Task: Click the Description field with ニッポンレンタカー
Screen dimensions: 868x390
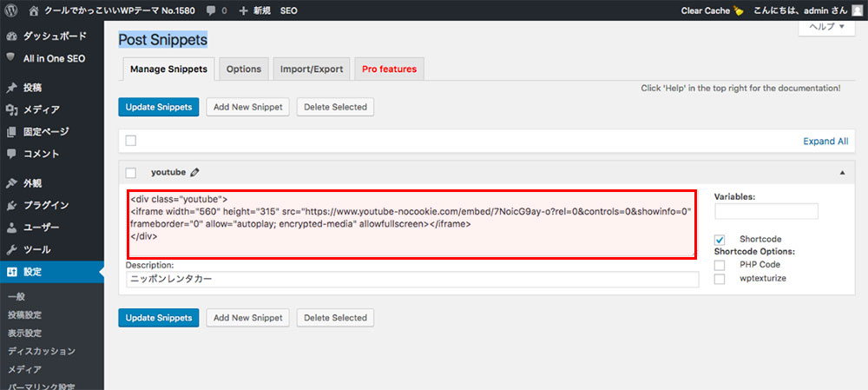Action: [x=412, y=280]
